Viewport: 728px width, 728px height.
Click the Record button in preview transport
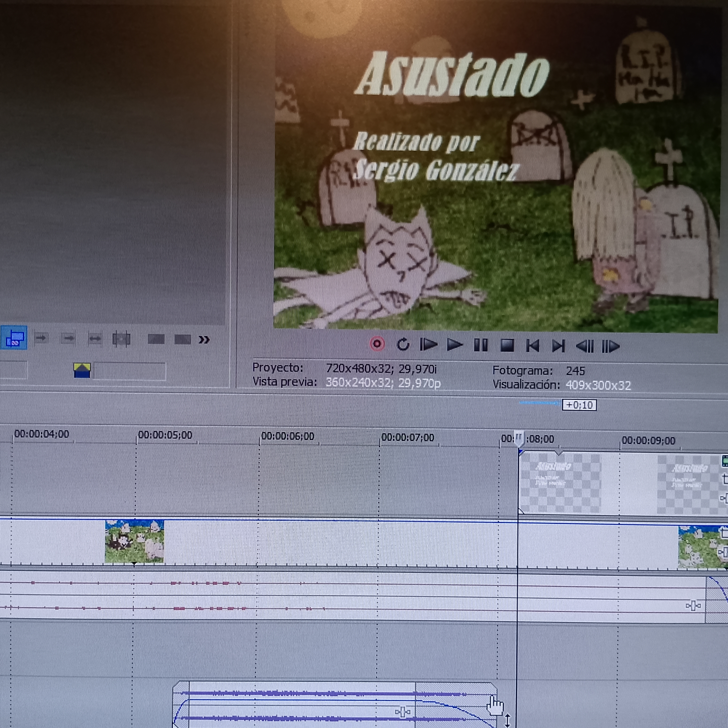377,344
